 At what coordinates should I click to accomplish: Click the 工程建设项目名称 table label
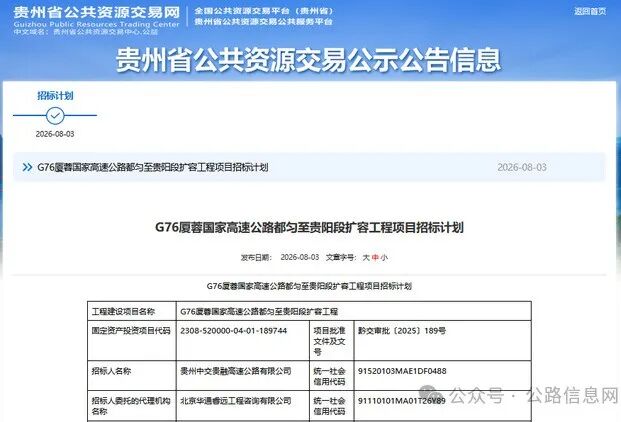123,312
